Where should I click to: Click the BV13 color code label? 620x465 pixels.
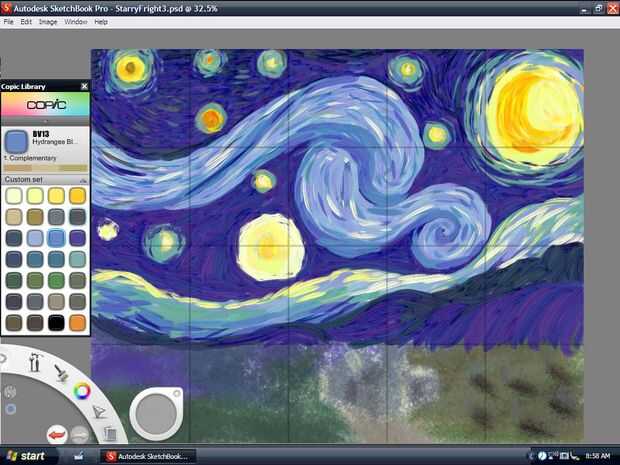[x=41, y=134]
